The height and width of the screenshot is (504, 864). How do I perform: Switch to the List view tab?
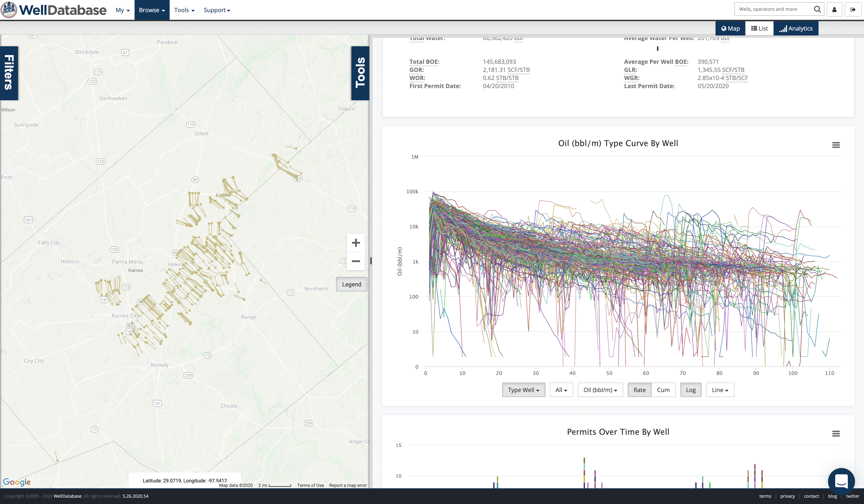point(759,29)
